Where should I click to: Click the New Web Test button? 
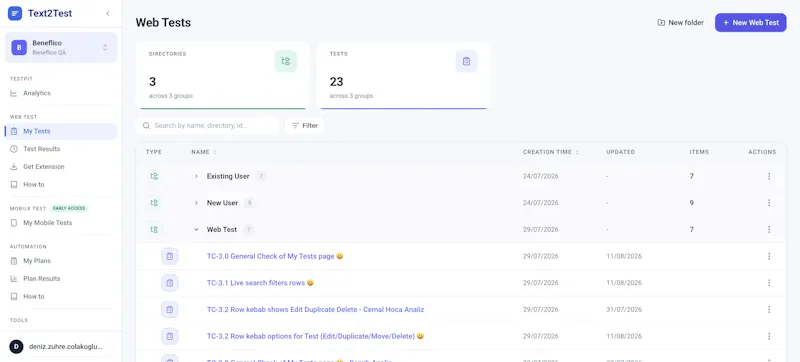(751, 22)
